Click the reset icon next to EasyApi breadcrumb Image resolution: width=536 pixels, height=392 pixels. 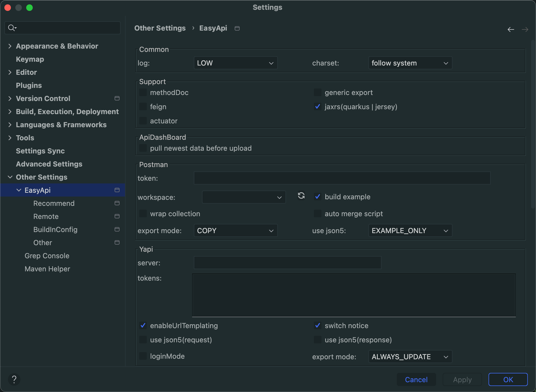tap(237, 28)
